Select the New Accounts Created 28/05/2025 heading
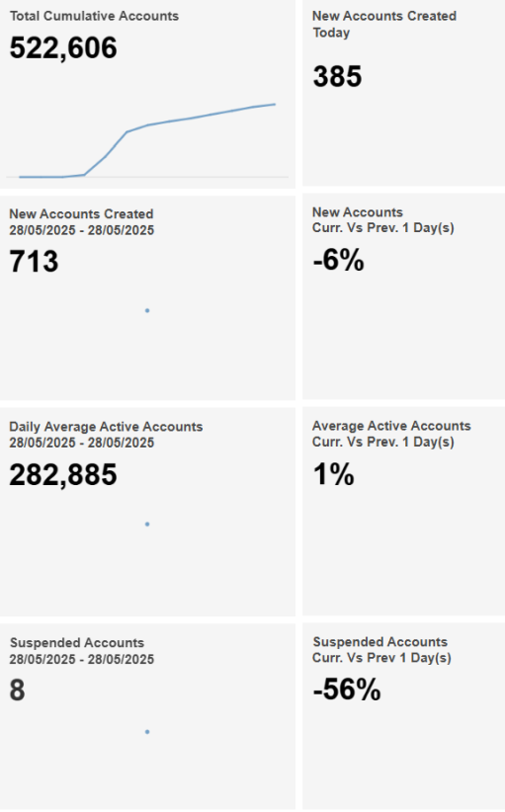Screen dimensions: 505x812 click(82, 221)
